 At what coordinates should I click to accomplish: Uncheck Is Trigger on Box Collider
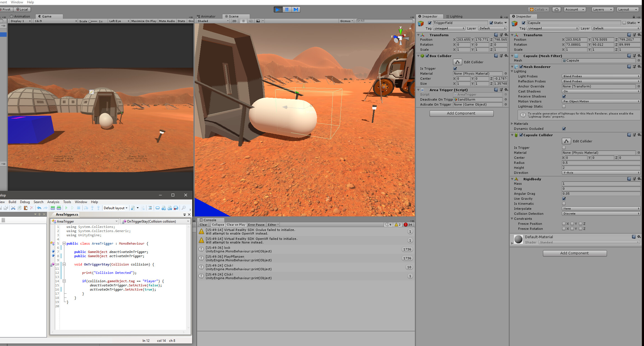(455, 69)
